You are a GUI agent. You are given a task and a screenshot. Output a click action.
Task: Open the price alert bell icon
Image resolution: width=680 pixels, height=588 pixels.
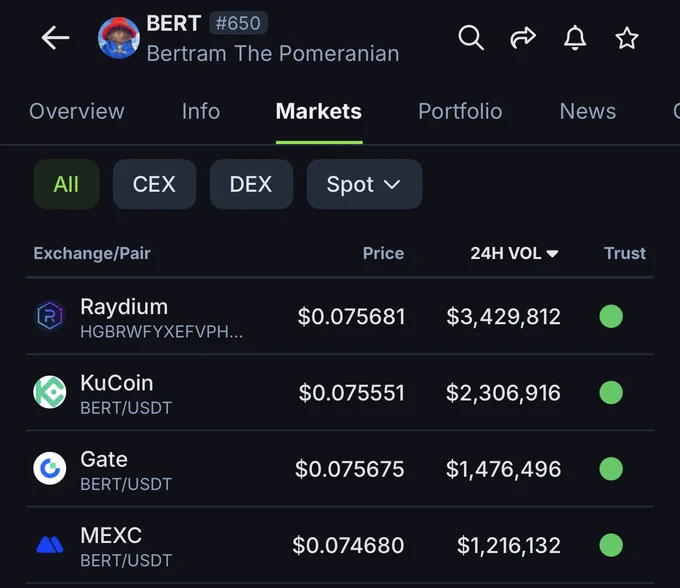point(575,38)
